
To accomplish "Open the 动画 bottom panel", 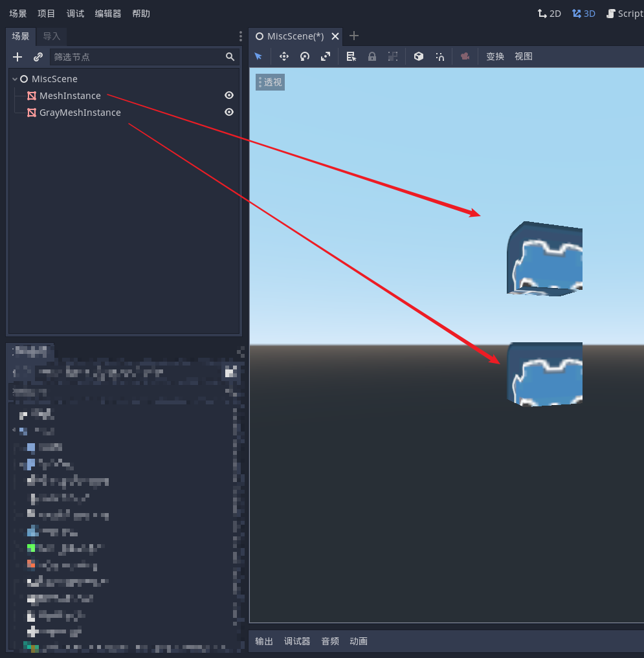I will pos(359,641).
